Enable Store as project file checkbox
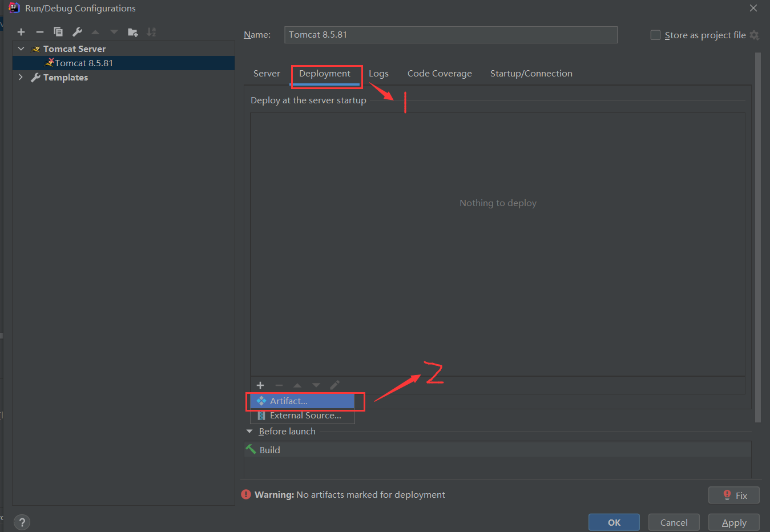The height and width of the screenshot is (532, 770). tap(655, 35)
